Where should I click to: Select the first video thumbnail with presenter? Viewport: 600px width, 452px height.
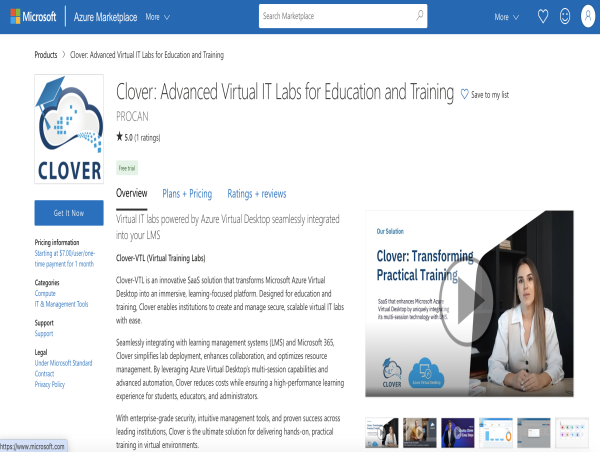[x=382, y=433]
